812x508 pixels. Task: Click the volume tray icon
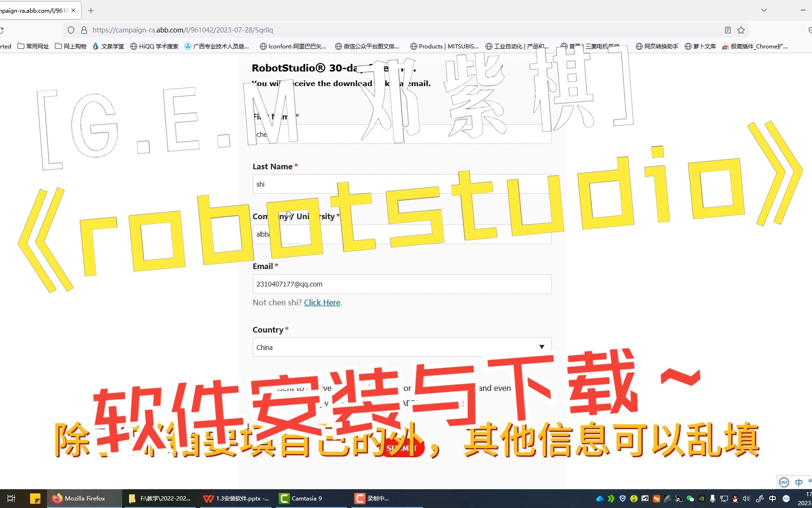pyautogui.click(x=747, y=499)
